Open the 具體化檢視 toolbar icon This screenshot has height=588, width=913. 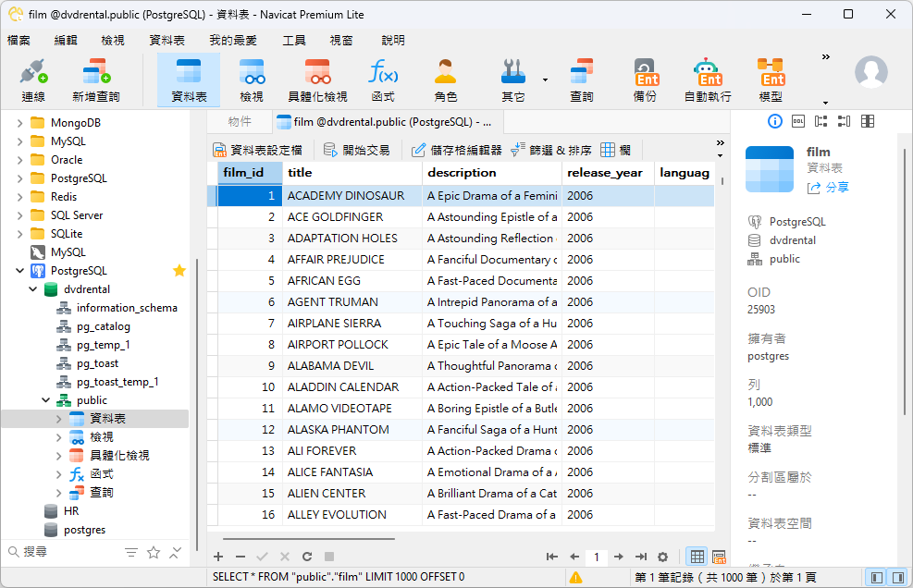(316, 79)
